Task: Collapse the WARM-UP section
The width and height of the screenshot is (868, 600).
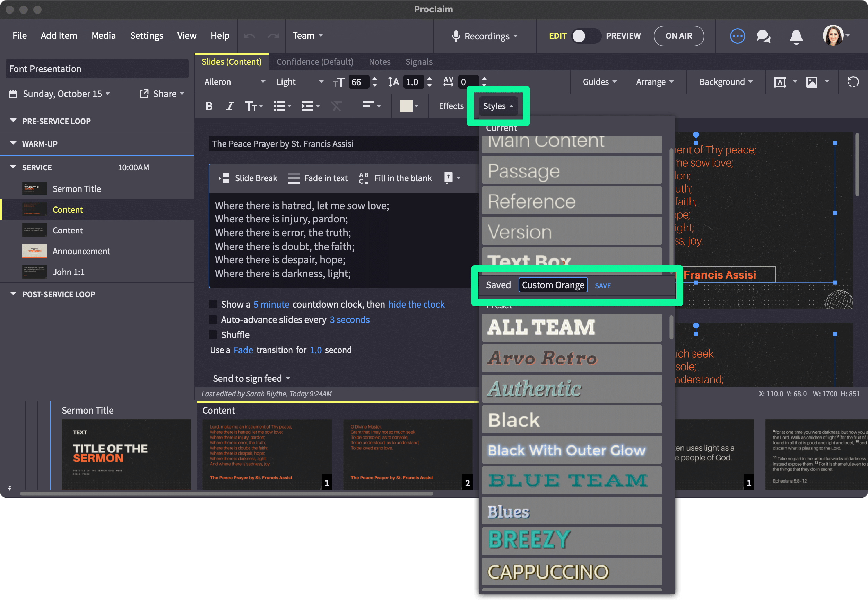Action: (x=13, y=144)
